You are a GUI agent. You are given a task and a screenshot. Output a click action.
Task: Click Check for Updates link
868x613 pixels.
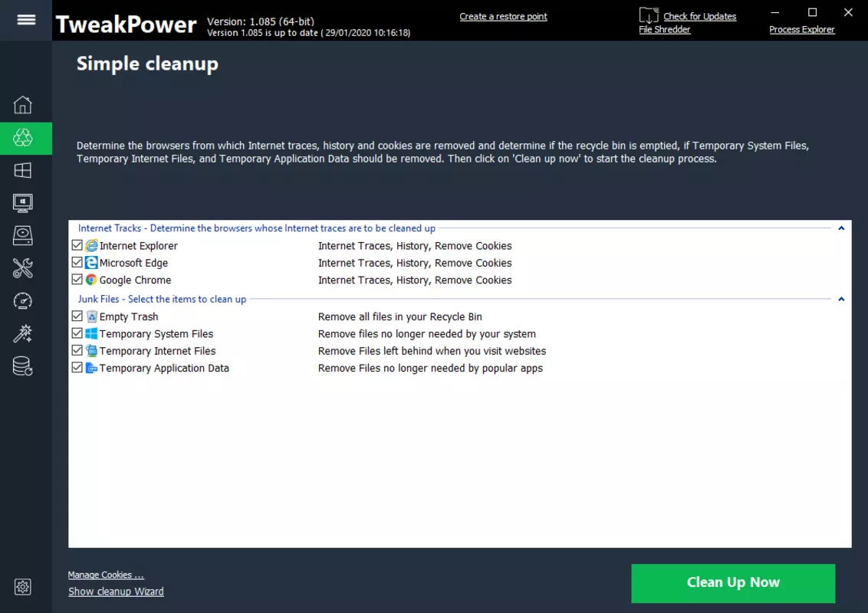coord(700,17)
